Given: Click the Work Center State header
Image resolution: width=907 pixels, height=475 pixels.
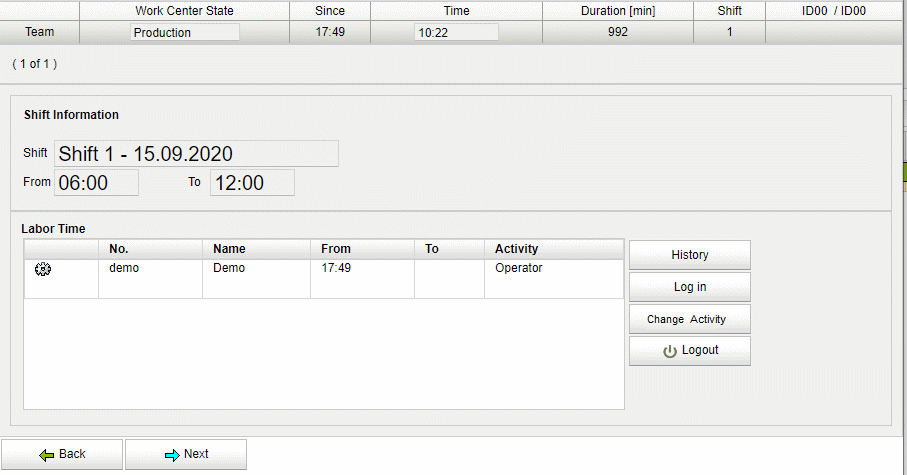Looking at the screenshot, I should (x=185, y=10).
